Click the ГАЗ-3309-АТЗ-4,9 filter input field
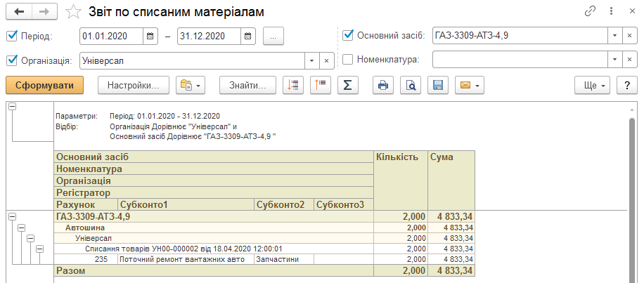 (x=520, y=35)
